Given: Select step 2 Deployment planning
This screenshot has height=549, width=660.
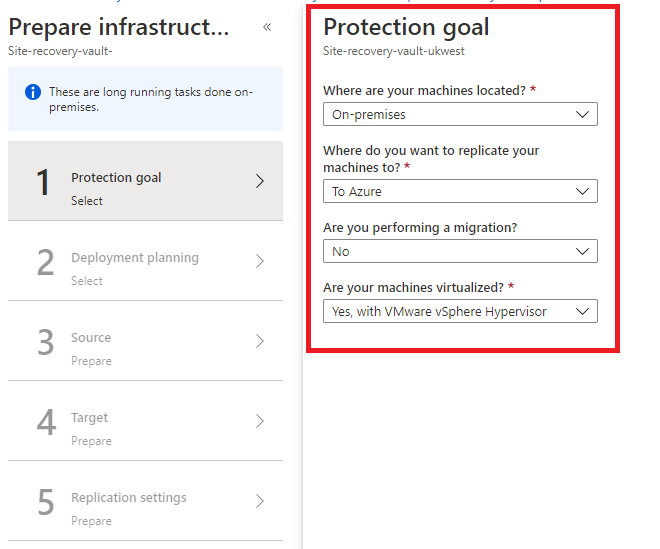Looking at the screenshot, I should click(145, 261).
